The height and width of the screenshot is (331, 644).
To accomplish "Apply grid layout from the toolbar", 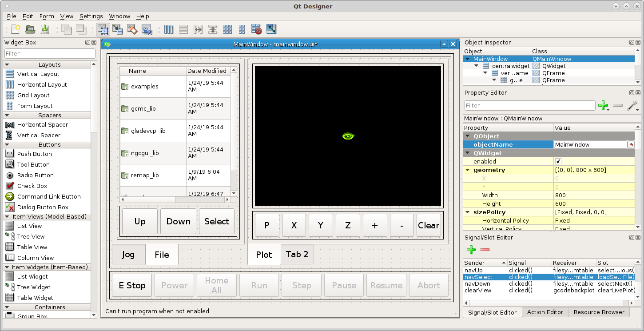I will (x=227, y=29).
